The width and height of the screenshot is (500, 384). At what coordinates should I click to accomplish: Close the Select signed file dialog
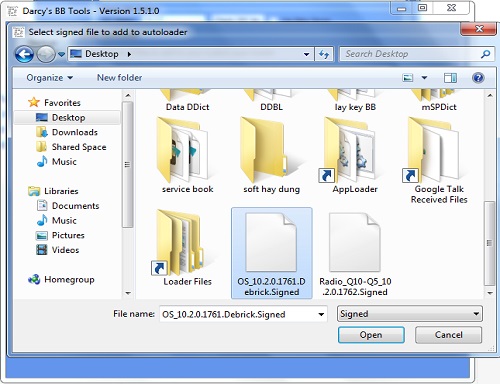pos(479,29)
